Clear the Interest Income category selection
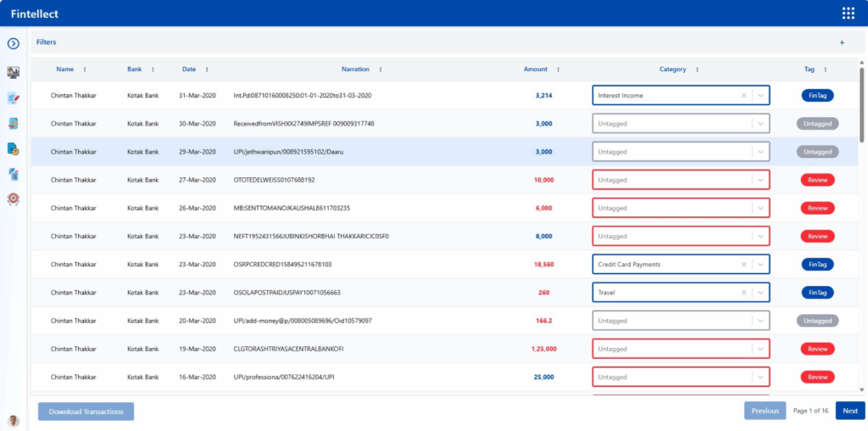 click(743, 96)
